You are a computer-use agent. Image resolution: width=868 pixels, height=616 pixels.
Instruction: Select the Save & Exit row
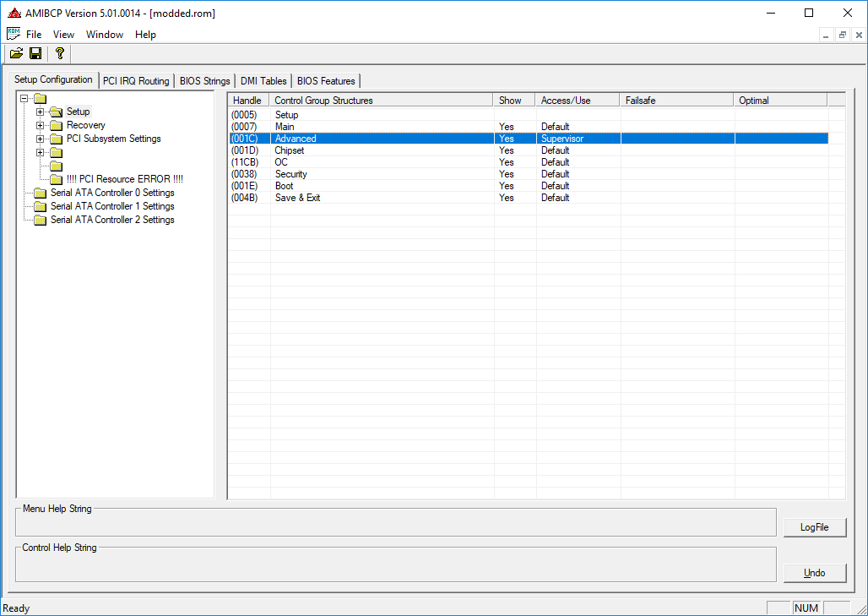pos(529,198)
